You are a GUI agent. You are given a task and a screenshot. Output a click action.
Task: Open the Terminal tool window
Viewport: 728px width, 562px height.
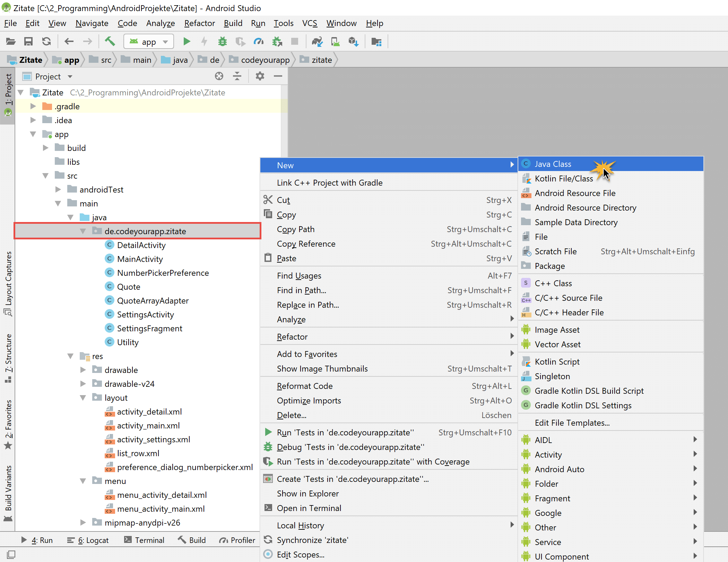(144, 540)
